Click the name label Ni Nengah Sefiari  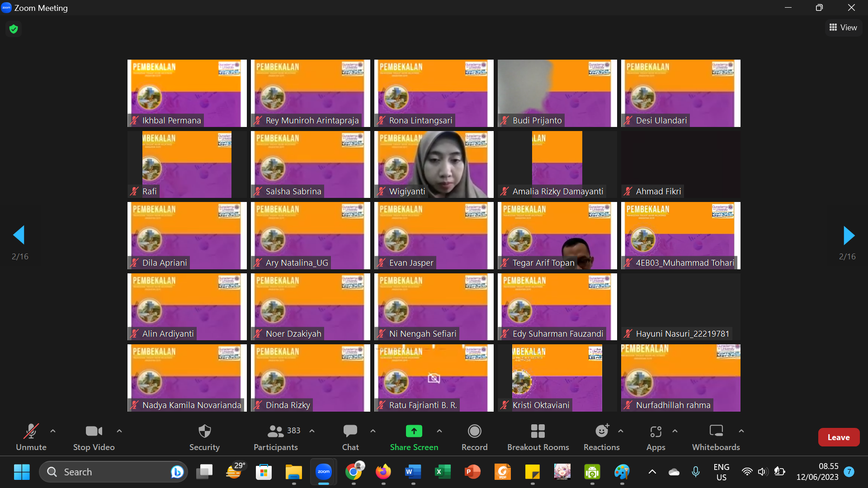pyautogui.click(x=422, y=334)
